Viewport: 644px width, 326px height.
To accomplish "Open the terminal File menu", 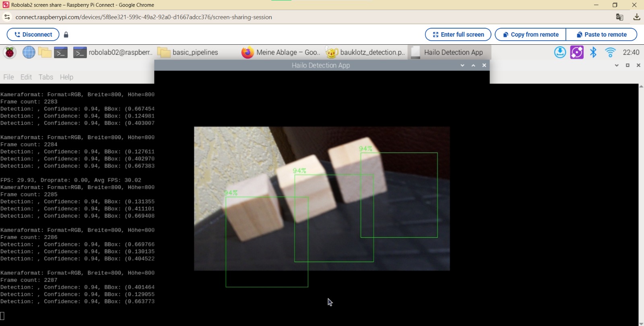I will click(8, 77).
